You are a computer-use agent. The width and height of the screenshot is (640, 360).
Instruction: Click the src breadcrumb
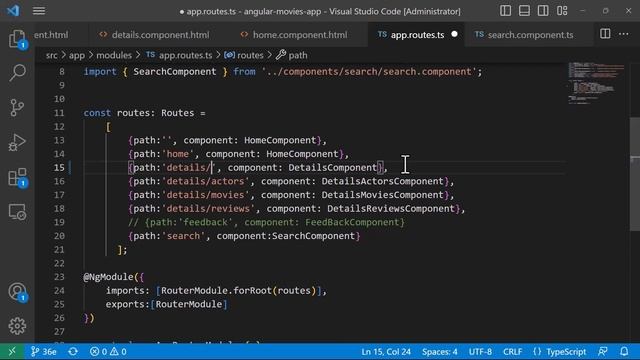click(51, 55)
